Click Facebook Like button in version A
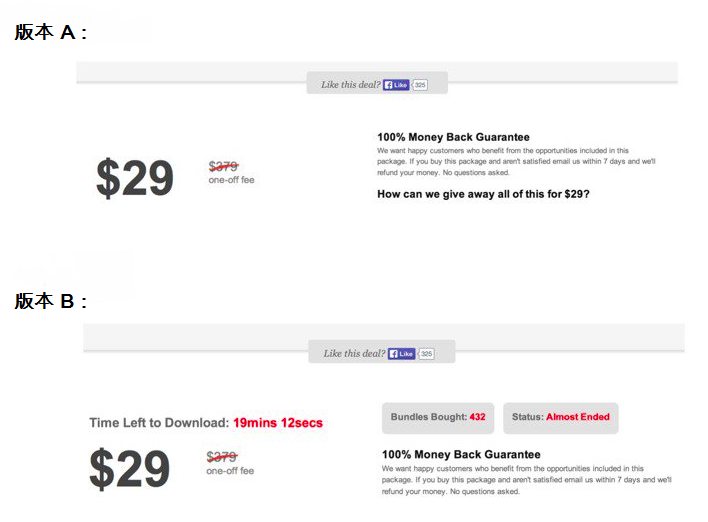Image resolution: width=708 pixels, height=522 pixels. tap(397, 85)
